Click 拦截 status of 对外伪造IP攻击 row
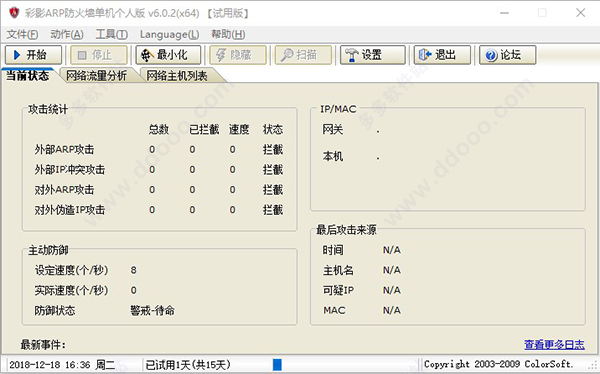Viewport: 600px width, 374px height. pyautogui.click(x=273, y=210)
